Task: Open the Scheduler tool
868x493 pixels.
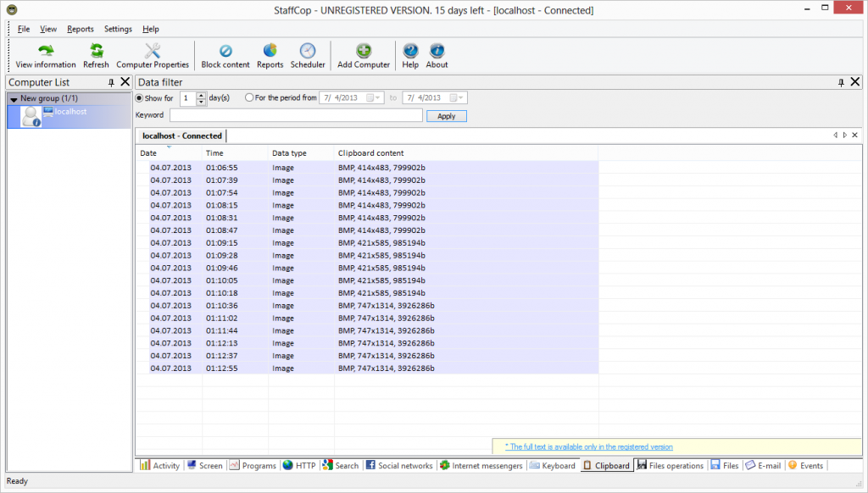Action: (308, 56)
